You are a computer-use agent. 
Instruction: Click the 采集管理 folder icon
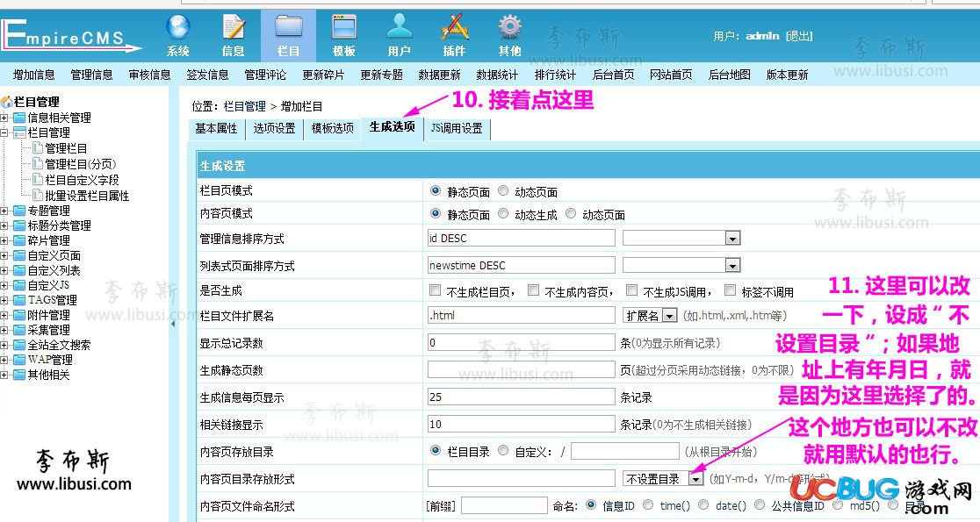click(19, 330)
